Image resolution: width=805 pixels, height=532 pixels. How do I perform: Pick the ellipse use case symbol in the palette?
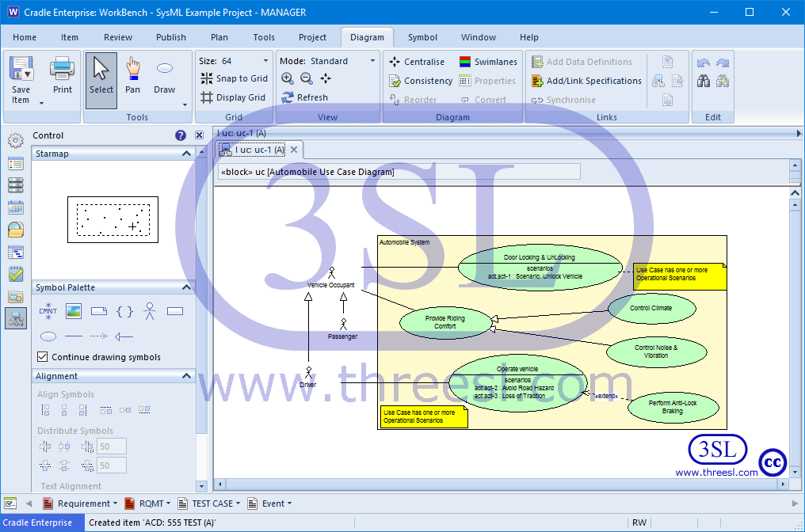48,336
